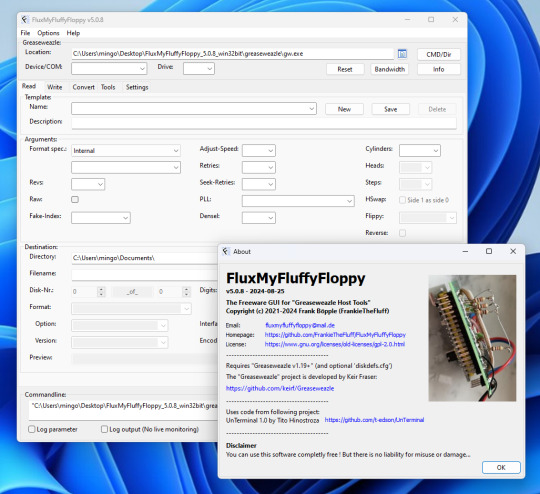Image resolution: width=540 pixels, height=494 pixels.
Task: Open the PLL dropdown
Action: [x=298, y=201]
